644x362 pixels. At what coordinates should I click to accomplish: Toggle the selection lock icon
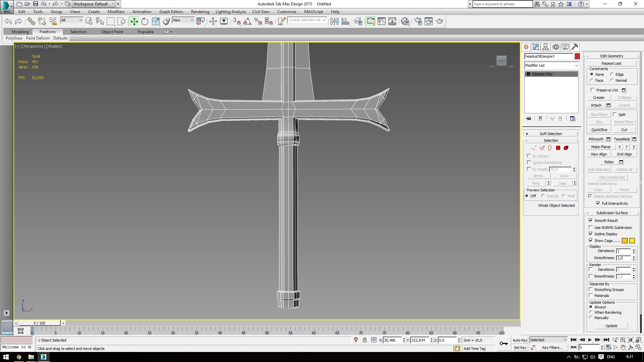[365, 340]
